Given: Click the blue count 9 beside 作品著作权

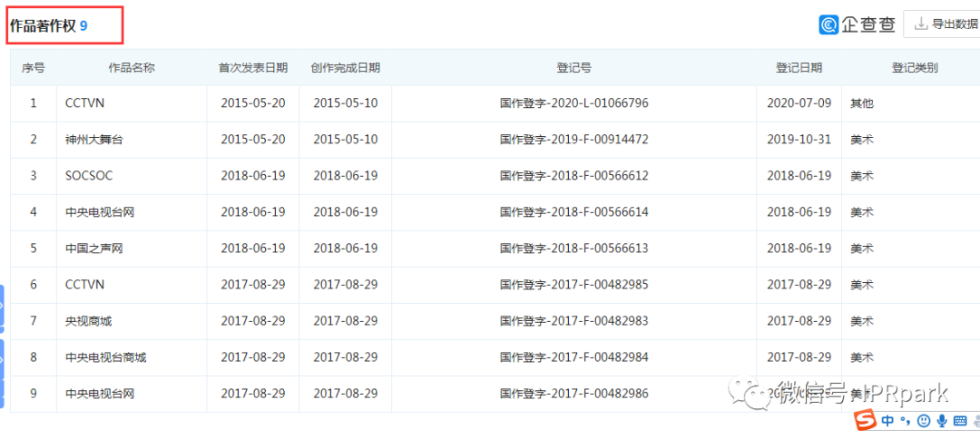Looking at the screenshot, I should coord(83,25).
